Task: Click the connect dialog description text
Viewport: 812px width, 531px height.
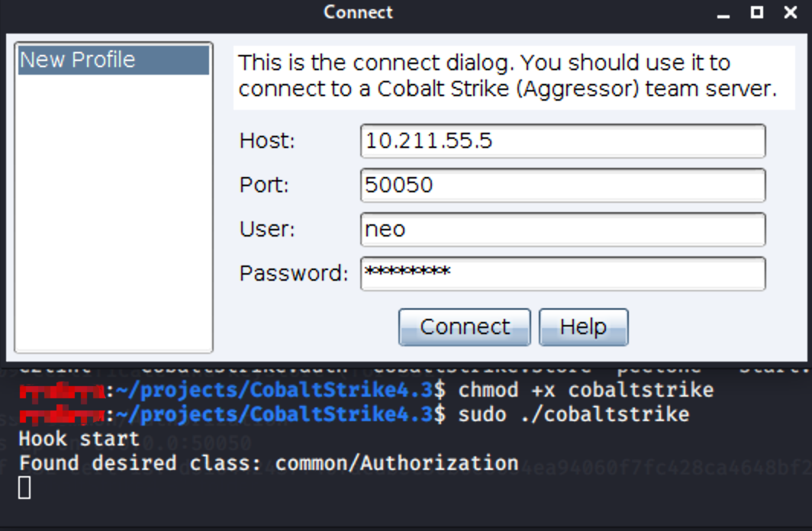Action: 507,76
